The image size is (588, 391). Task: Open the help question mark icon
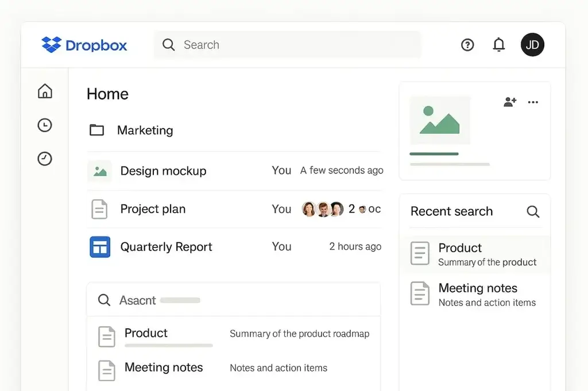(467, 45)
